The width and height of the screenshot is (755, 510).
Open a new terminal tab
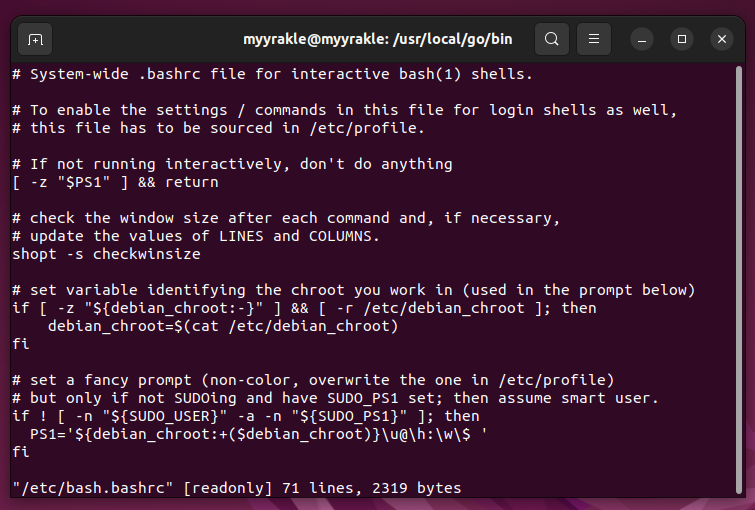tap(35, 39)
